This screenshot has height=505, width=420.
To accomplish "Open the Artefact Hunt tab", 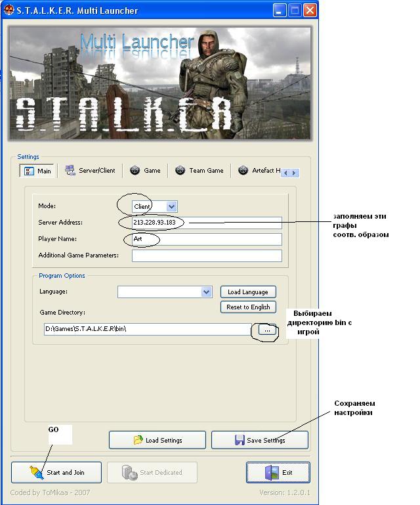I will pos(259,170).
